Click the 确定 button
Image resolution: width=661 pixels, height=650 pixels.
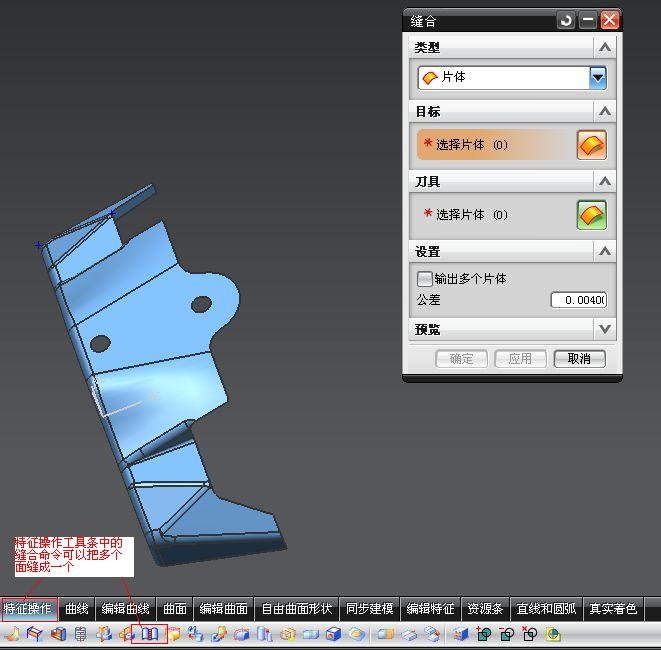(461, 359)
